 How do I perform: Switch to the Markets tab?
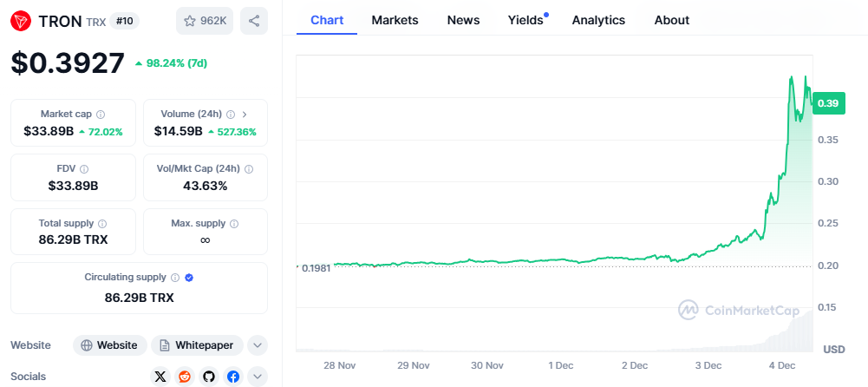[395, 20]
